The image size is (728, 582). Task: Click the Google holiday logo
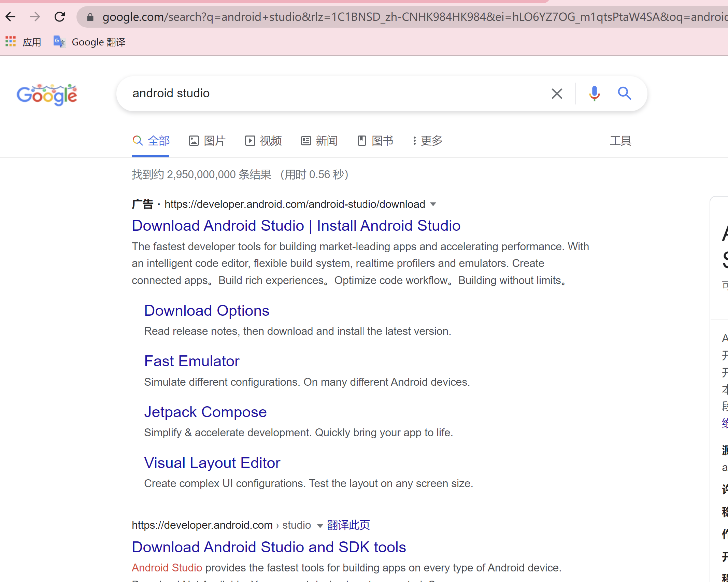47,95
